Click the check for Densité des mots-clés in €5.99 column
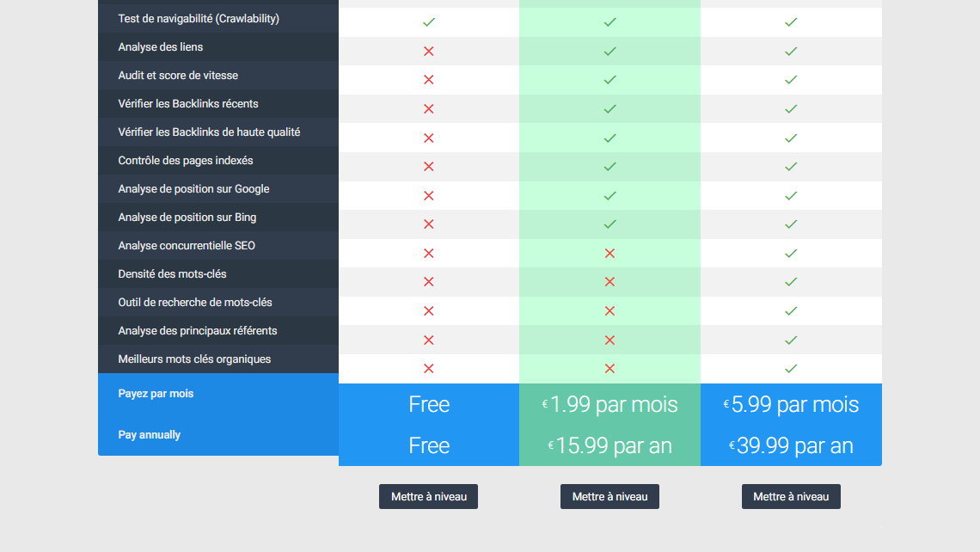Image resolution: width=980 pixels, height=552 pixels. pos(791,282)
